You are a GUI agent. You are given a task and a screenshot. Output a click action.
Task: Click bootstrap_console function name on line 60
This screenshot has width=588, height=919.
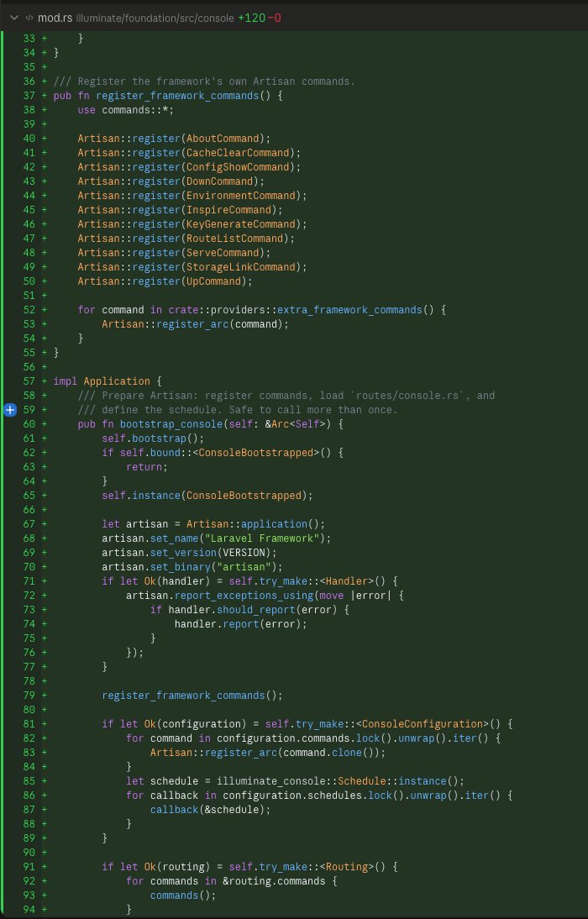click(x=171, y=423)
